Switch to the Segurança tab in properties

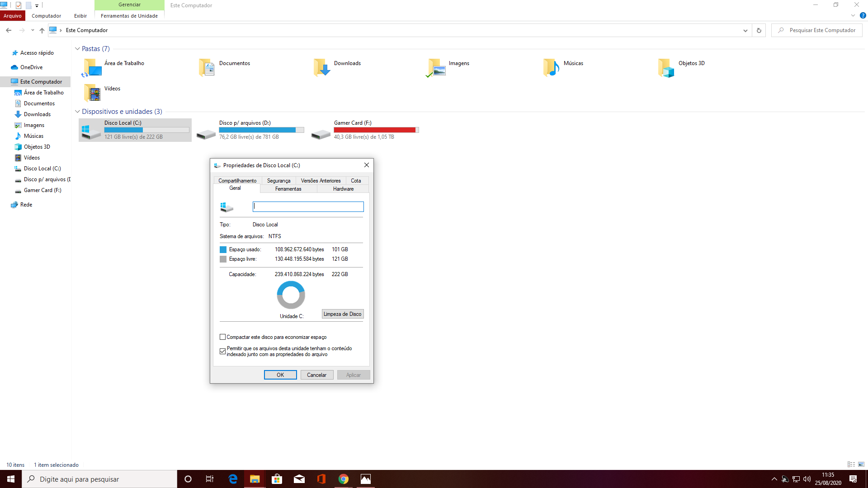(278, 181)
